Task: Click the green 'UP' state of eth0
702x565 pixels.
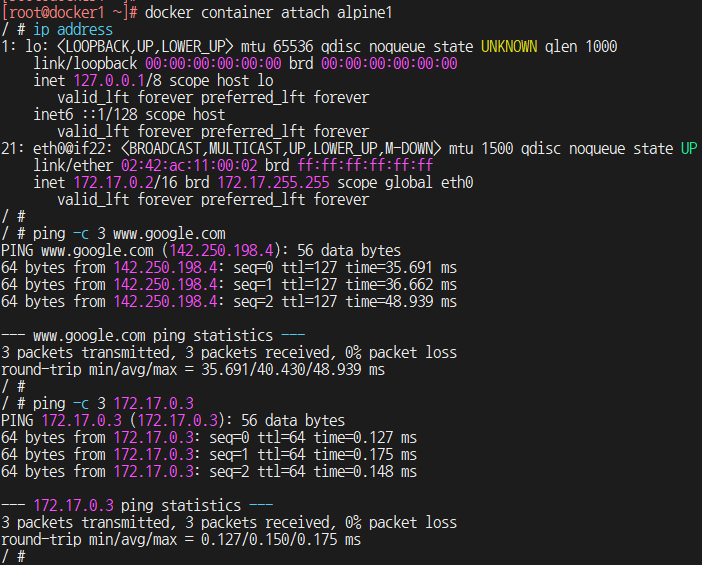Action: point(689,149)
